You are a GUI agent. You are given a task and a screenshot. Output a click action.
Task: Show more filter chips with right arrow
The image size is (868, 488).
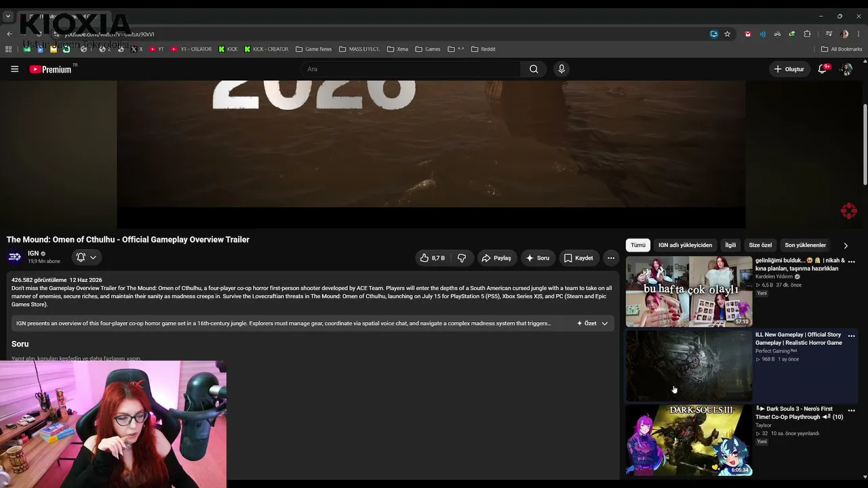pos(846,245)
